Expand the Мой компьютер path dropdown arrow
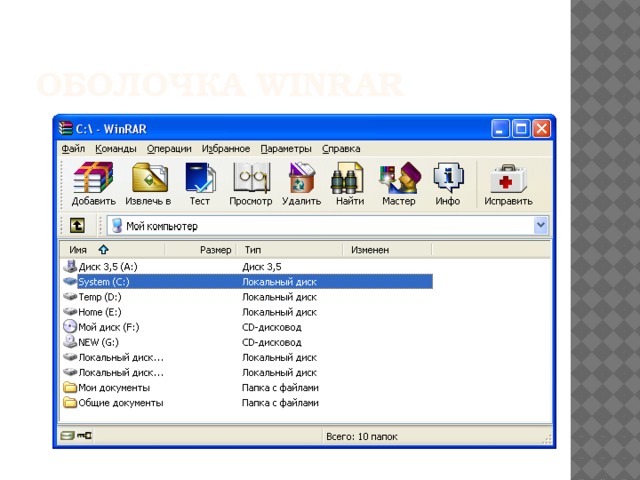This screenshot has height=480, width=640. click(540, 225)
